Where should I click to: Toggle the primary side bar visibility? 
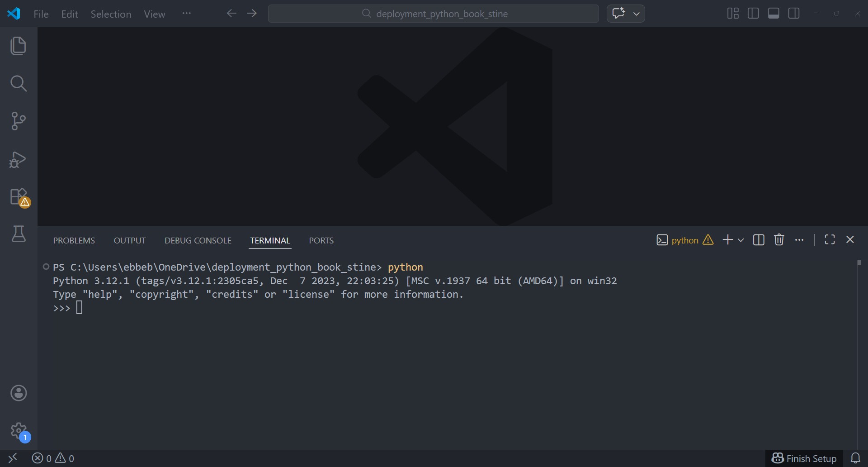753,14
